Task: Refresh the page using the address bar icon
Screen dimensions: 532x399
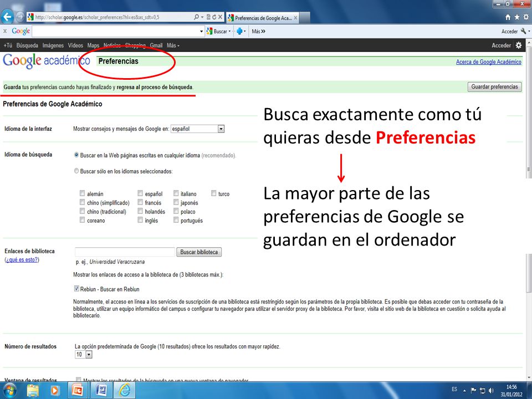Action: (x=214, y=17)
